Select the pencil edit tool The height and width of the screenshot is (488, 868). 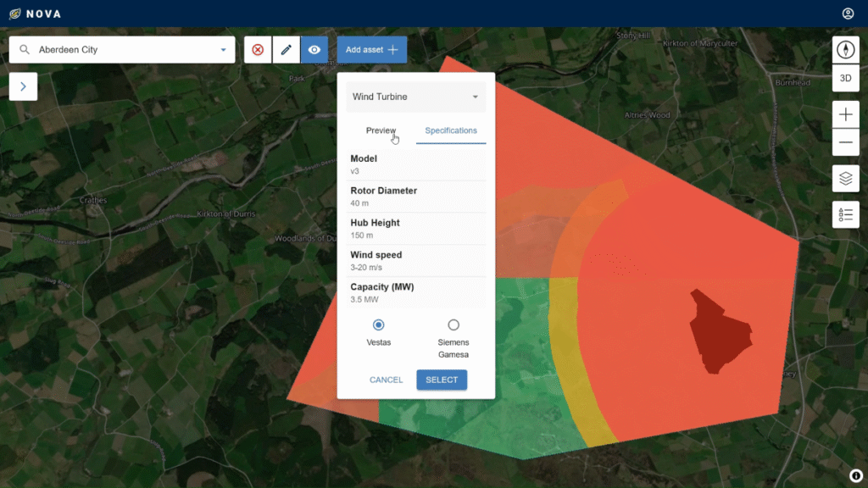(x=287, y=50)
